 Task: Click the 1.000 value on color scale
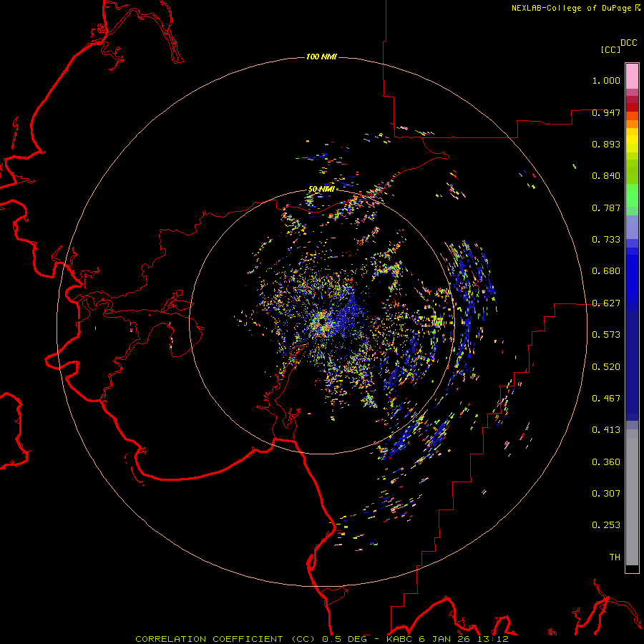click(x=606, y=80)
